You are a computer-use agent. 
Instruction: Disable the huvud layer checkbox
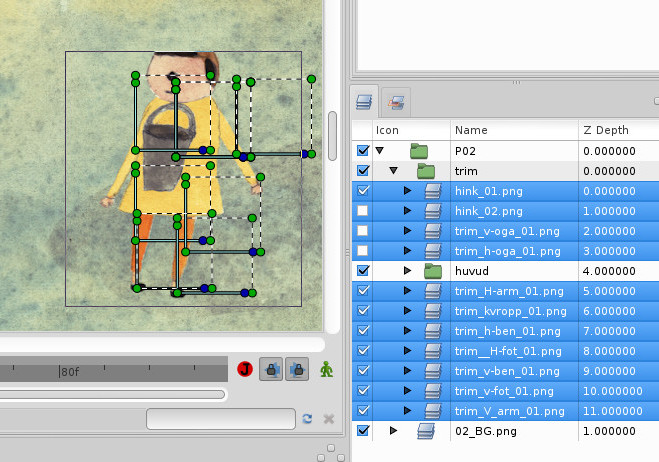363,271
